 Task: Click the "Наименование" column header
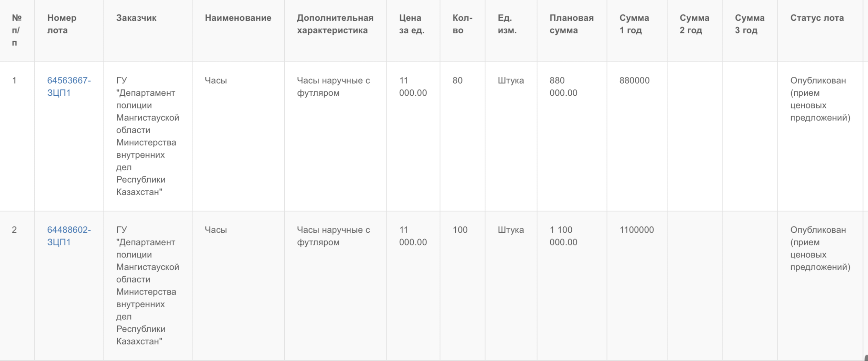pyautogui.click(x=238, y=18)
